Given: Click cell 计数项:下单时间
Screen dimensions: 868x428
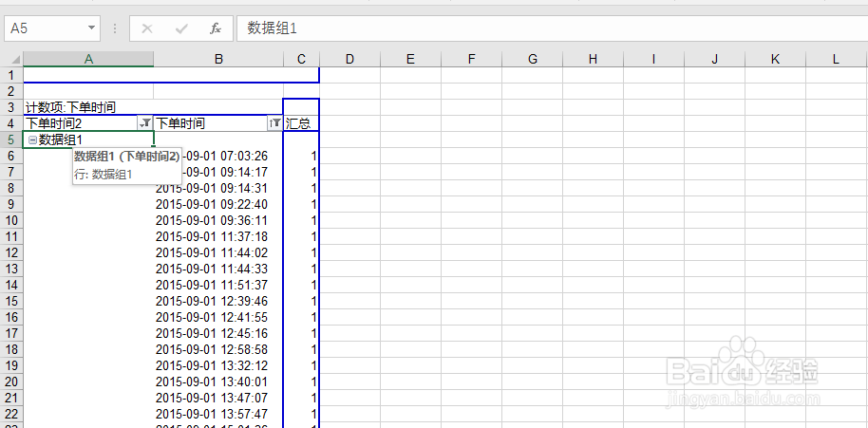Looking at the screenshot, I should (70, 107).
